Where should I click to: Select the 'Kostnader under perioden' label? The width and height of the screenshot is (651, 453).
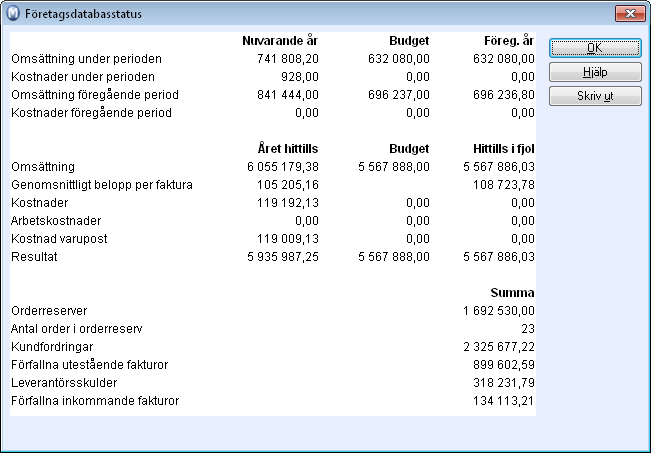pos(83,77)
